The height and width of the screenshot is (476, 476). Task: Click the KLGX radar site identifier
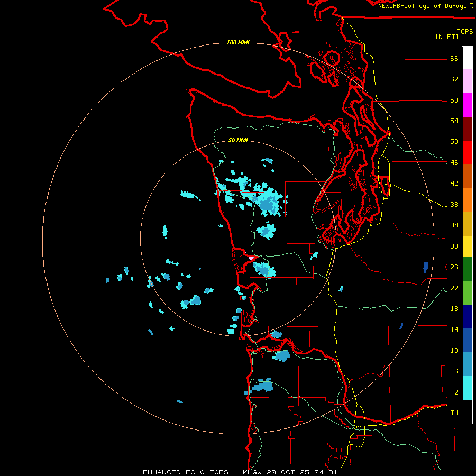(x=252, y=472)
